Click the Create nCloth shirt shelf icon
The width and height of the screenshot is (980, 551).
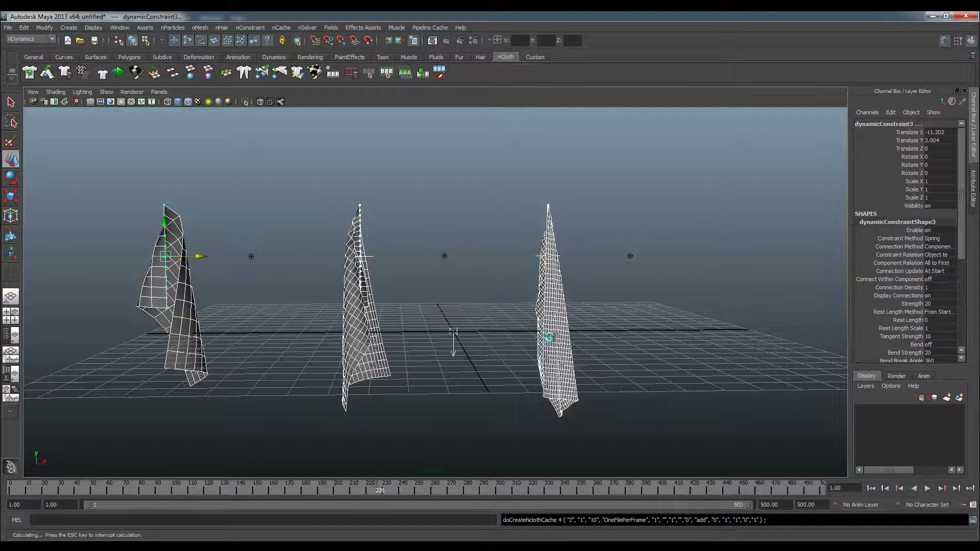tap(30, 72)
